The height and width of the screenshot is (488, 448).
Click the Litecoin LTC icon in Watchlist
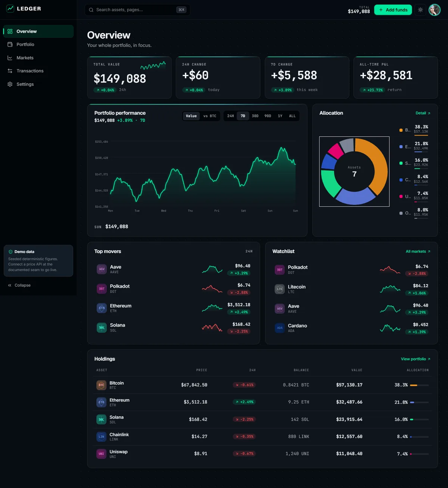coord(280,289)
